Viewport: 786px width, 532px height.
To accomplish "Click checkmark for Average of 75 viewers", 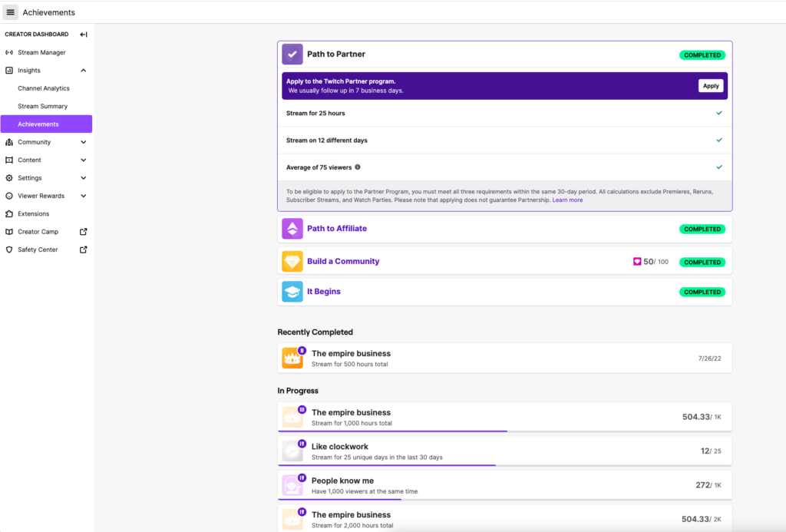I will click(719, 167).
